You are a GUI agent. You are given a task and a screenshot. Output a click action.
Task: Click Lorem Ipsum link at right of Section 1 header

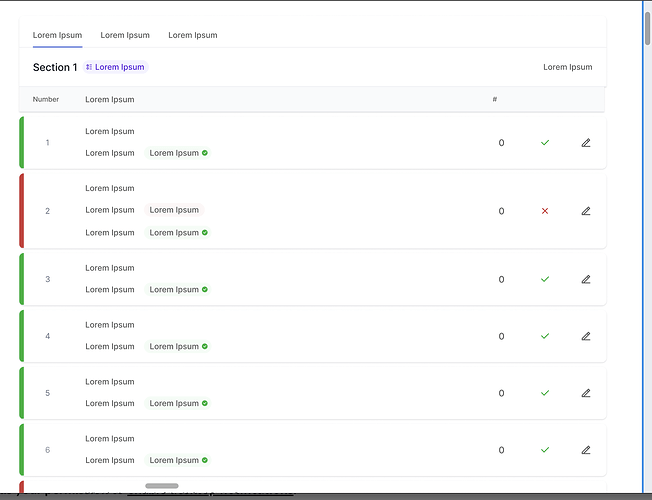[567, 67]
